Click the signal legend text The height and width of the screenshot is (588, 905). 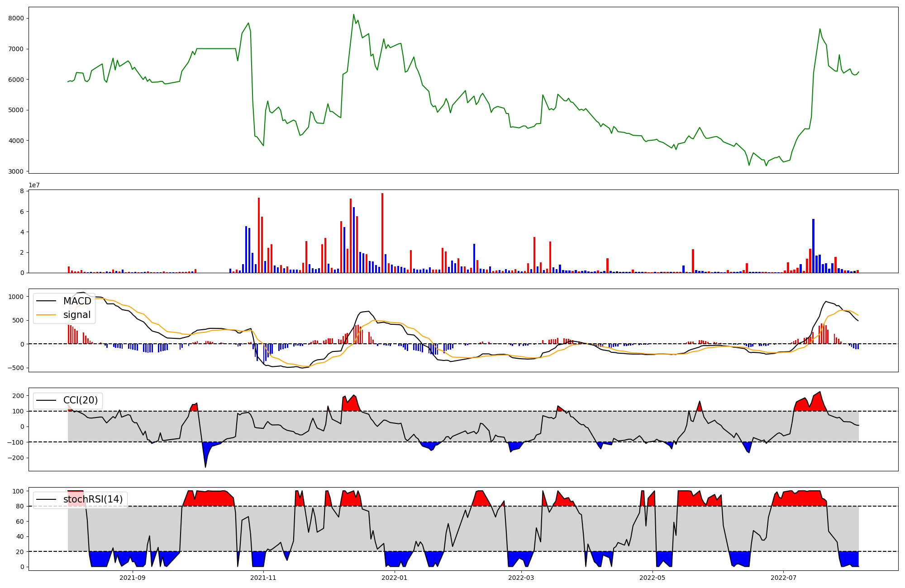pos(77,315)
